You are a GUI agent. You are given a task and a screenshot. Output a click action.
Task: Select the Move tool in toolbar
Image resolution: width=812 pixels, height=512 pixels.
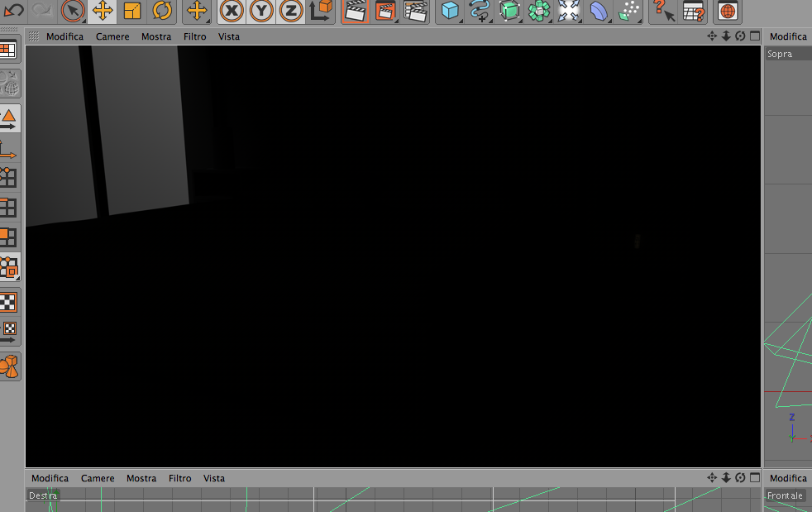pos(103,11)
